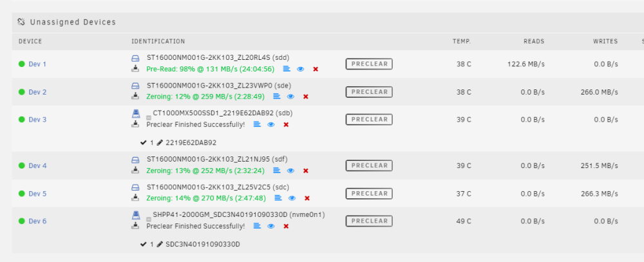This screenshot has width=644, height=262.
Task: Click the PRECLEAR button for Dev 2
Action: 369,91
